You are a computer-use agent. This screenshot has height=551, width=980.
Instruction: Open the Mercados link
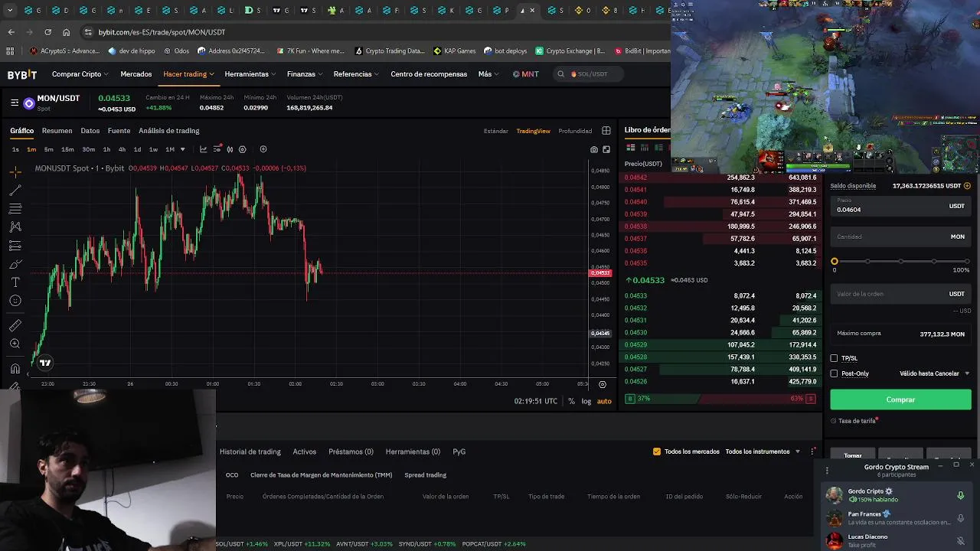coord(136,74)
